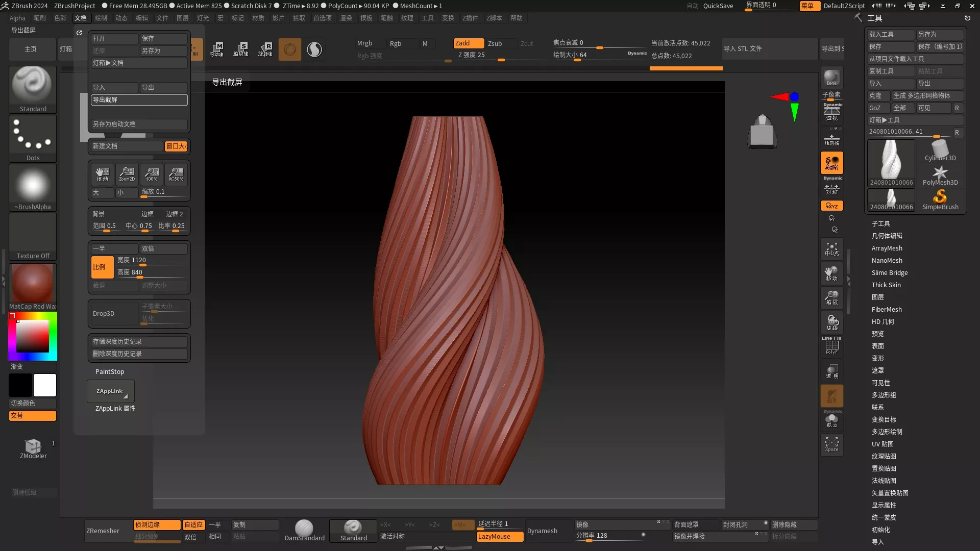Viewport: 980px width, 551px height.
Task: Select the ZModeler brush icon
Action: click(33, 448)
